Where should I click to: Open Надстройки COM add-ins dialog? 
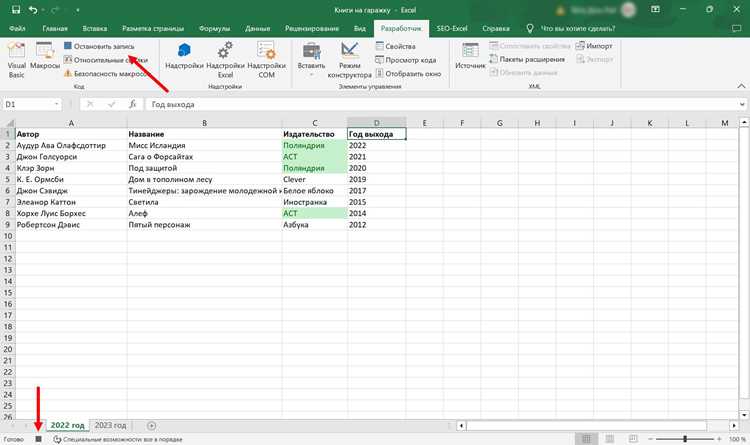[266, 60]
